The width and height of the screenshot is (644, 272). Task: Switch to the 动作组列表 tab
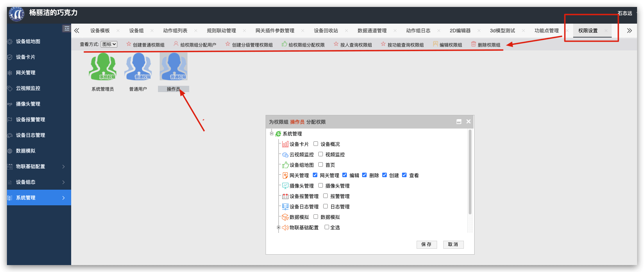175,31
